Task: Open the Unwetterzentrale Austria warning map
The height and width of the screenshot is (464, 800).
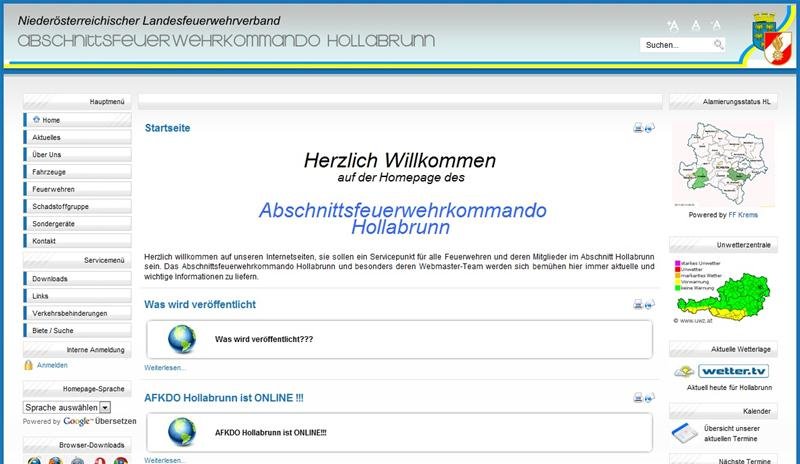Action: [x=720, y=288]
